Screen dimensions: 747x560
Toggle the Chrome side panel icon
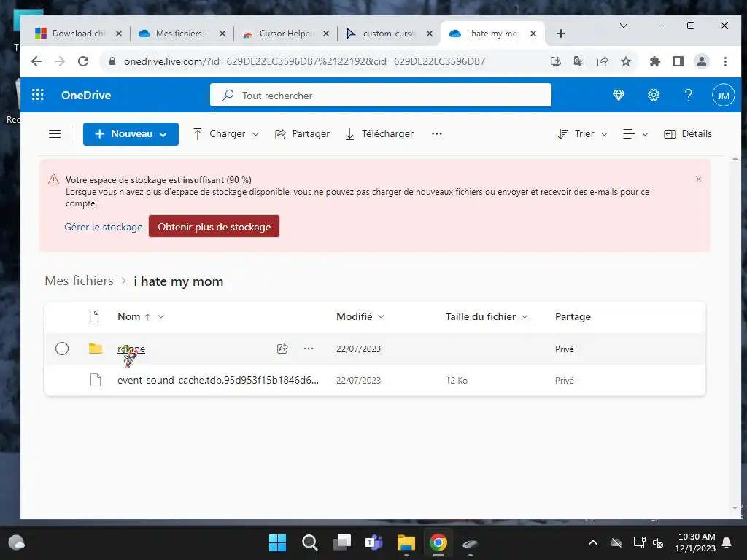678,61
